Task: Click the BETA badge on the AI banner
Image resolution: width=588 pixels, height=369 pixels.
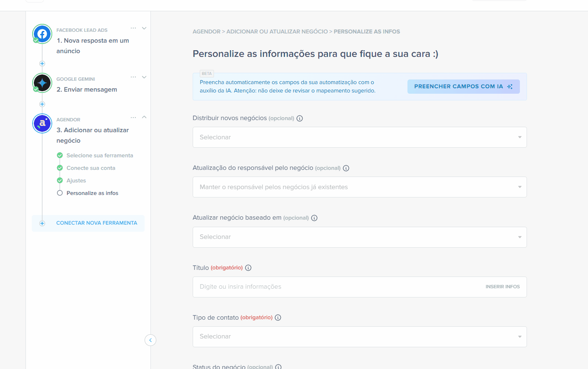Action: pyautogui.click(x=207, y=74)
